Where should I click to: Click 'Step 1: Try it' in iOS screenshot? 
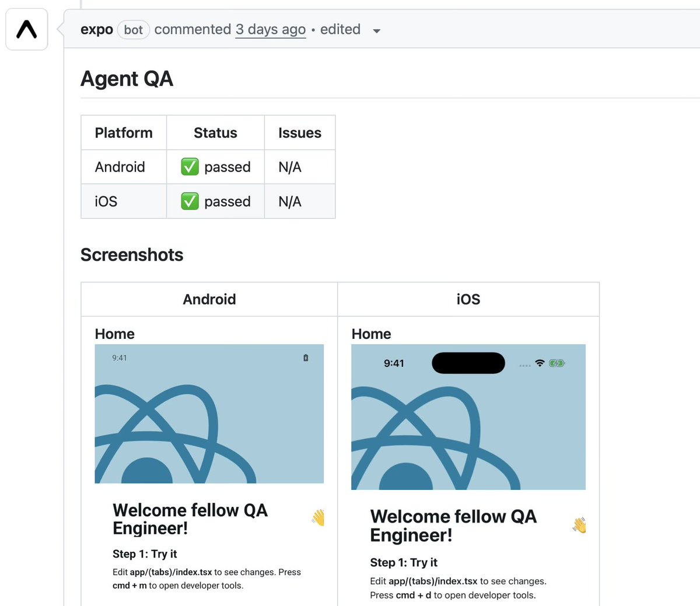(x=404, y=563)
